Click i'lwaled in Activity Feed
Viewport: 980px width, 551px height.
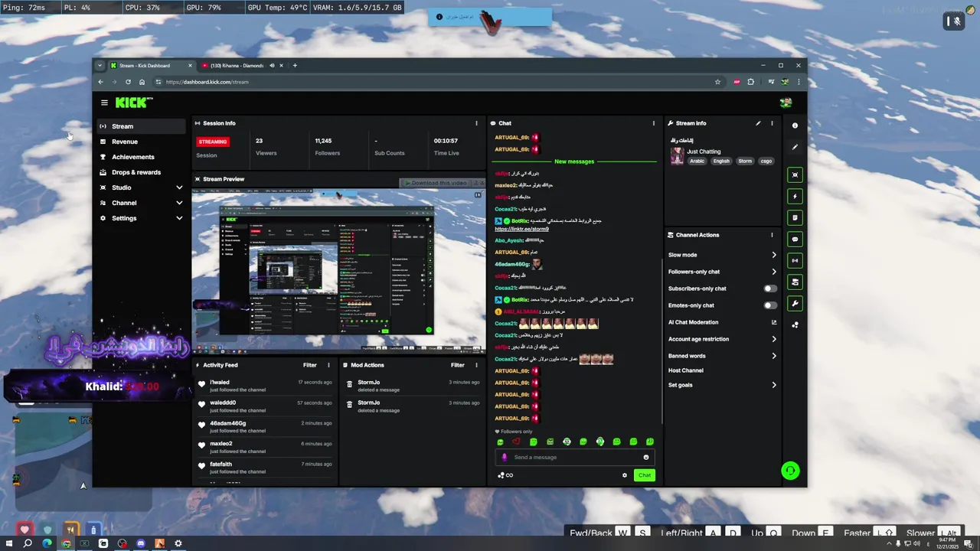220,383
